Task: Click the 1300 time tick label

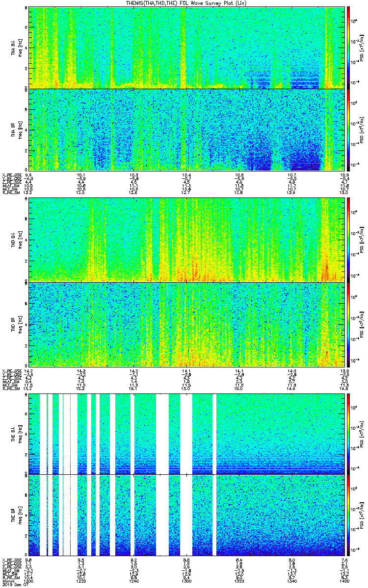Action: coord(186,581)
